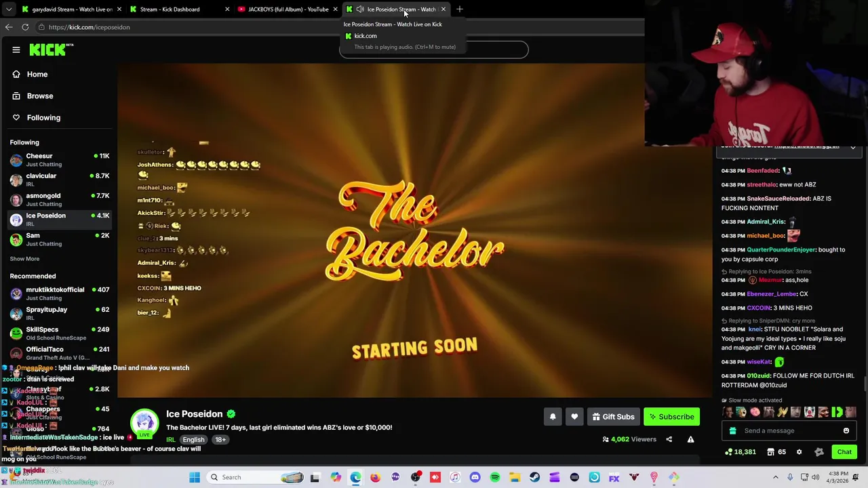Open OfficialTaco recommended channel
Image resolution: width=868 pixels, height=488 pixels.
pos(60,353)
